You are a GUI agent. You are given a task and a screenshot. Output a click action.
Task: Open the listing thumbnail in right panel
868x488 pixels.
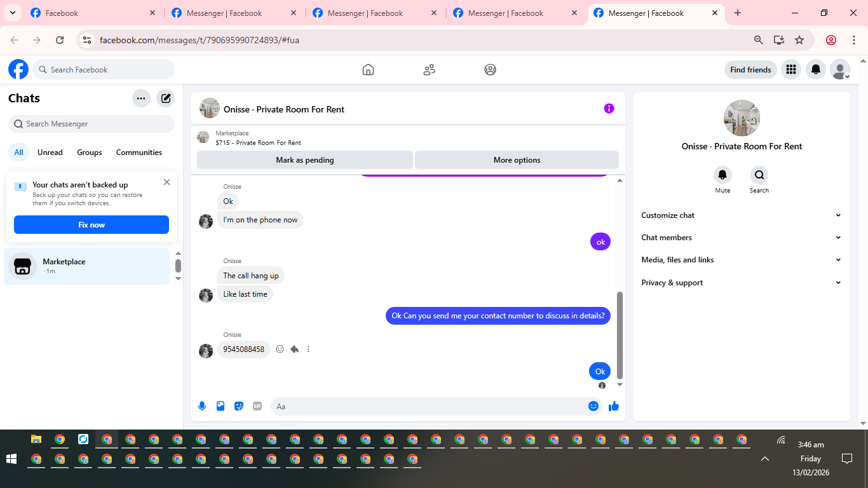click(742, 118)
